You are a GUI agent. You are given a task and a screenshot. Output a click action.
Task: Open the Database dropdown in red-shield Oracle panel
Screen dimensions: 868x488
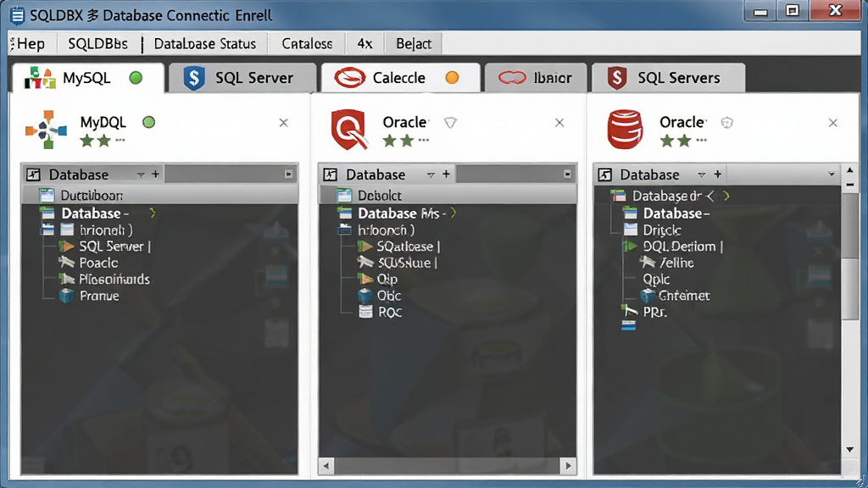click(x=431, y=175)
